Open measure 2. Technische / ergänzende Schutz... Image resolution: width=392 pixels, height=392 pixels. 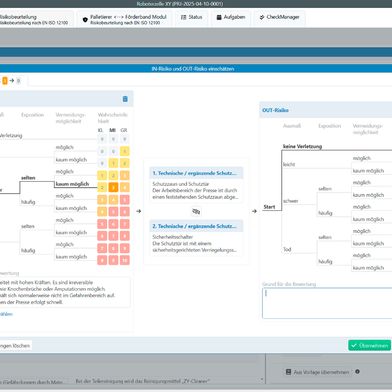coord(196,226)
